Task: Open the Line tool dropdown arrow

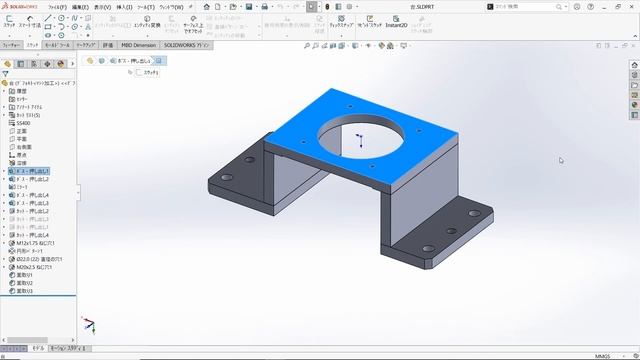Action: tap(54, 18)
